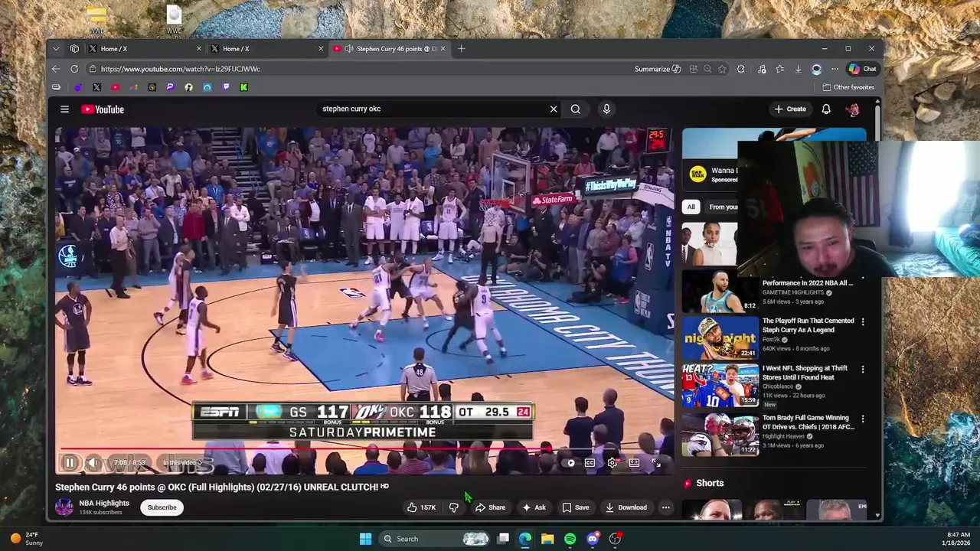Open File Explorer from the taskbar
980x551 pixels.
pyautogui.click(x=547, y=539)
